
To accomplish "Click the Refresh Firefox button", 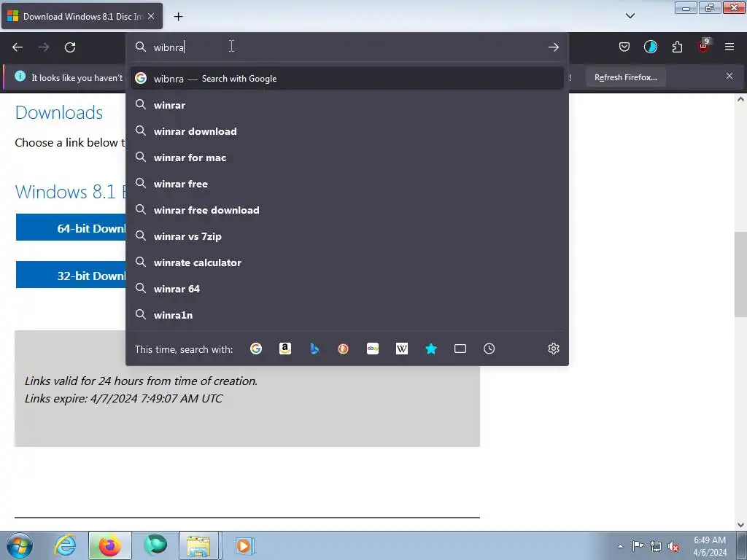I will [625, 77].
